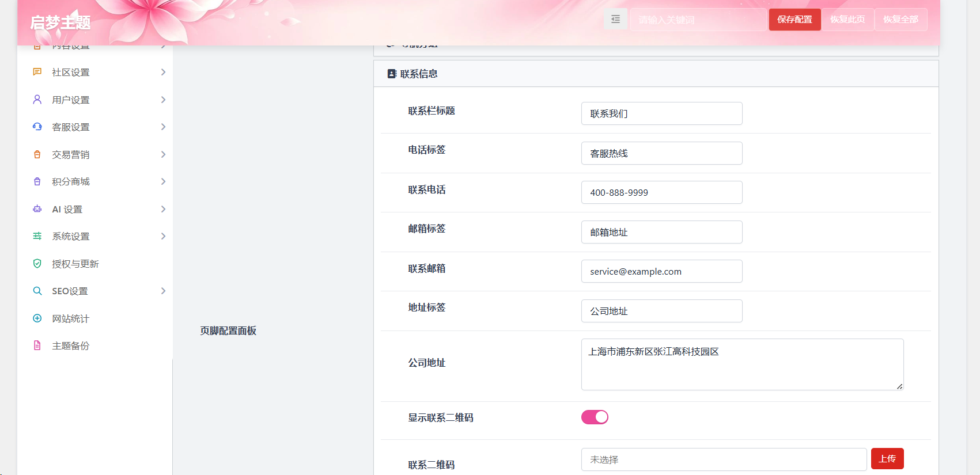Screen dimensions: 980x475
Task: Expand the 社区设置 chevron
Action: [x=163, y=72]
